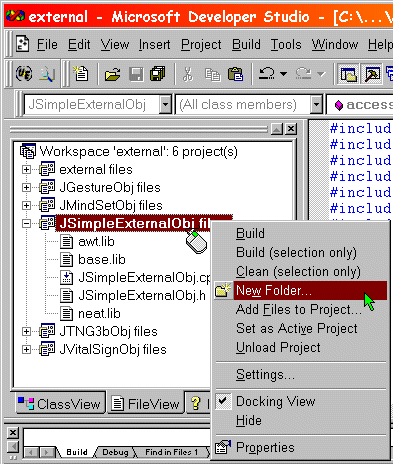Screen dimensions: 393x464
Task: Select Set as Active Project
Action: [297, 328]
